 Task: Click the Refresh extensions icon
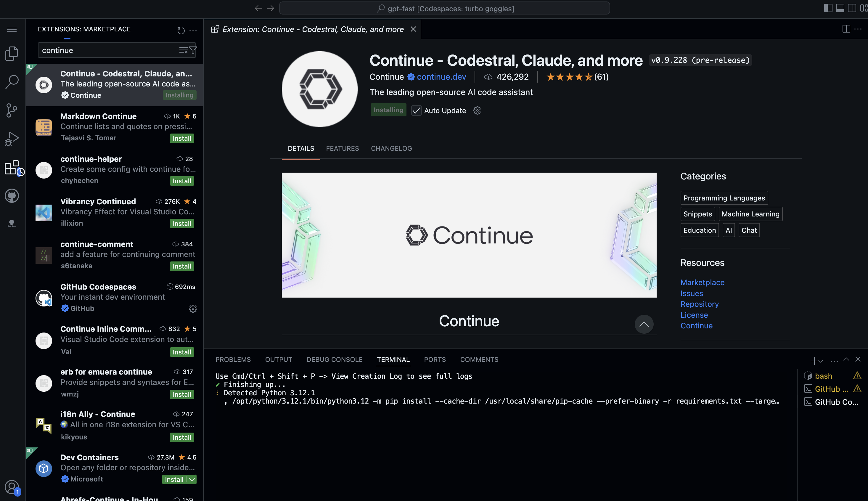[x=181, y=30]
